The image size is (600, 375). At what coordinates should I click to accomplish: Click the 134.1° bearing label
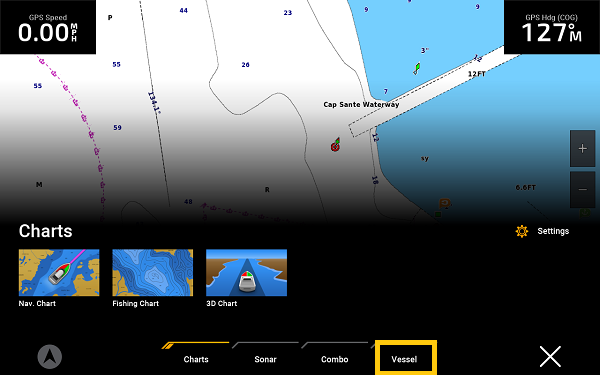coord(154,103)
